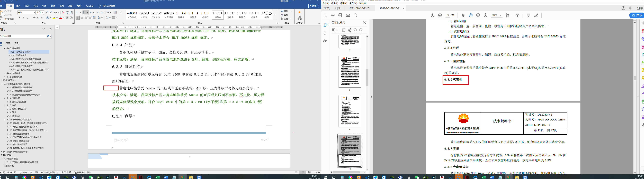The width and height of the screenshot is (644, 179).
Task: Toggle the Acrobat selection arrow tool
Action: click(463, 15)
